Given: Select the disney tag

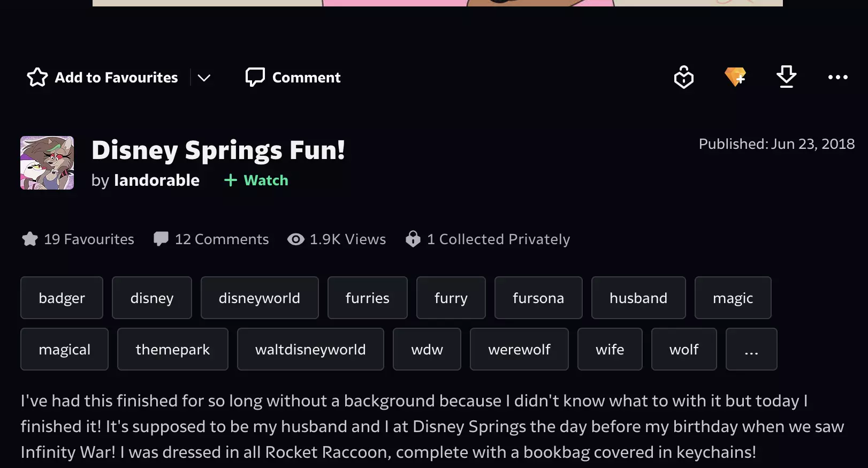Looking at the screenshot, I should tap(152, 298).
